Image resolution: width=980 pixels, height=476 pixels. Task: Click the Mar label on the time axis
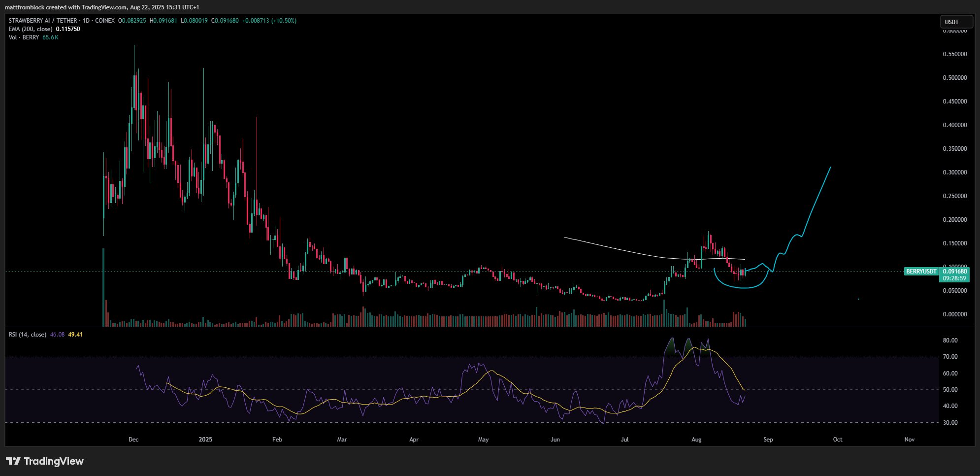pos(342,440)
